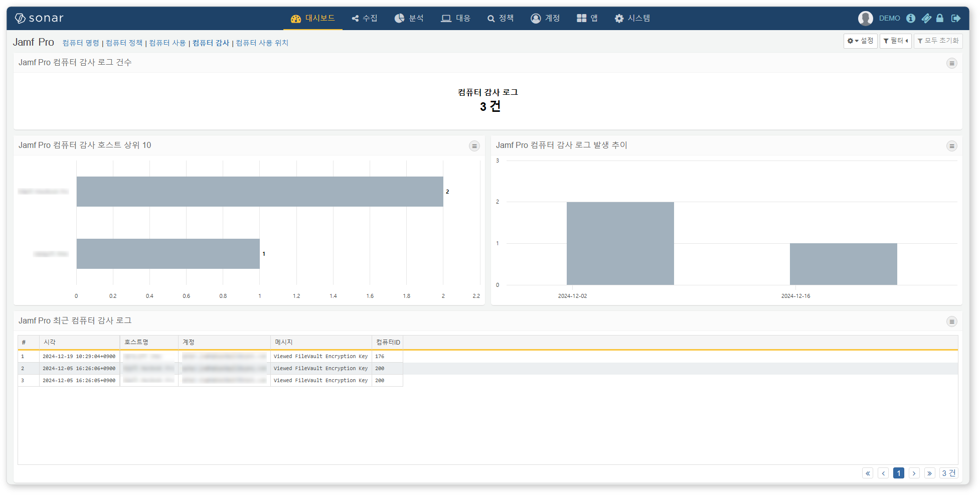Viewport: 980px width, 495px height.
Task: Select row with time 2024-12-19 10:29:04+0900
Action: click(487, 357)
